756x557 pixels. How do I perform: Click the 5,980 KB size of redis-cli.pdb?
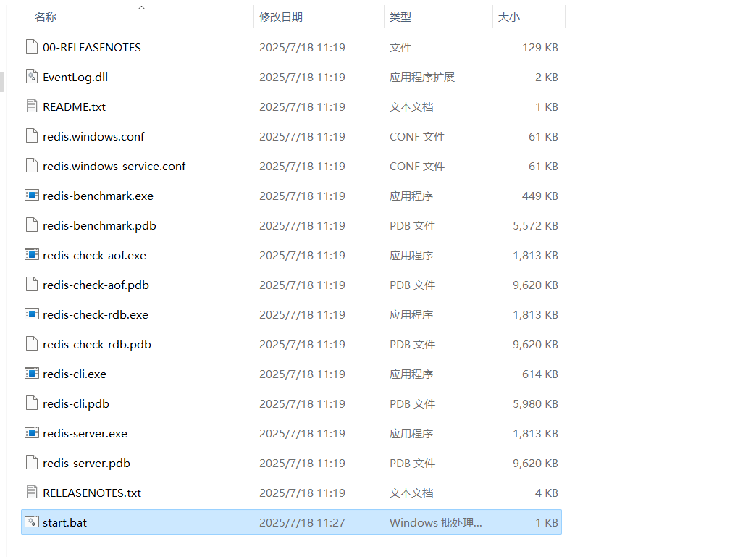click(x=535, y=403)
